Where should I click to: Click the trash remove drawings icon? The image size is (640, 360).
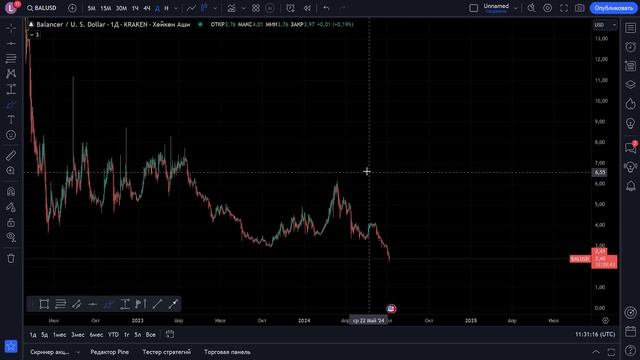tap(11, 258)
